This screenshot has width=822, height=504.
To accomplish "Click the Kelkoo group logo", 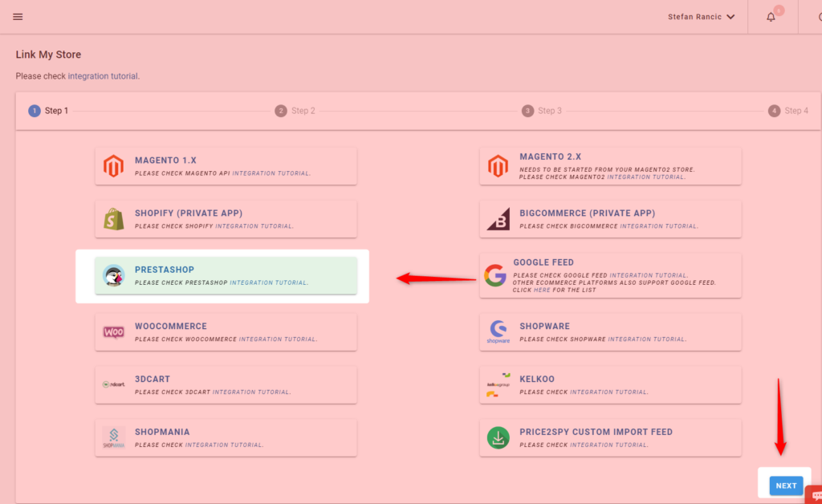I will coord(498,385).
